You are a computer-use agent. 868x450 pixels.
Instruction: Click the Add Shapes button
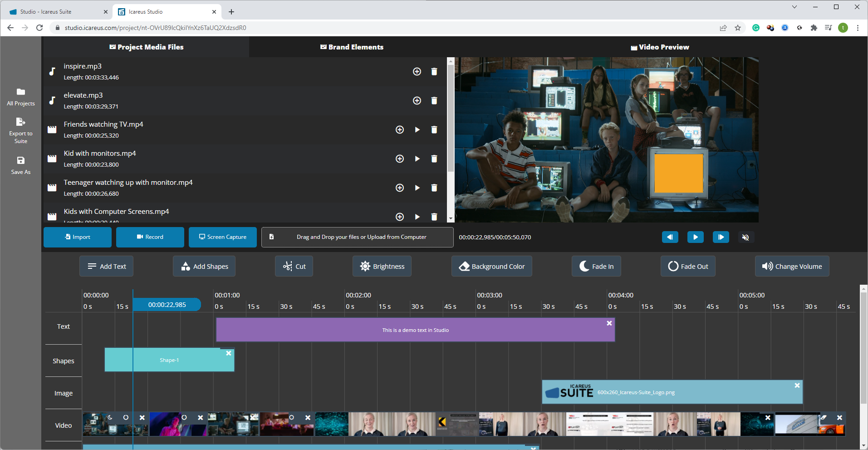(204, 267)
